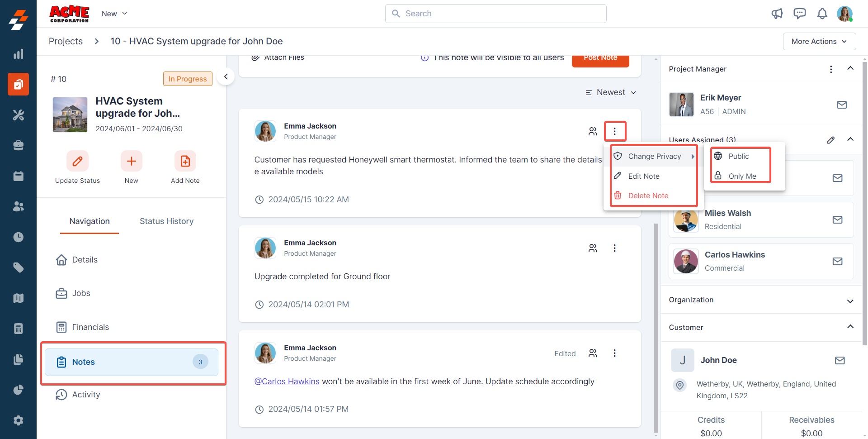Expand the Organization section
Viewport: 868px width, 439px height.
(x=850, y=301)
